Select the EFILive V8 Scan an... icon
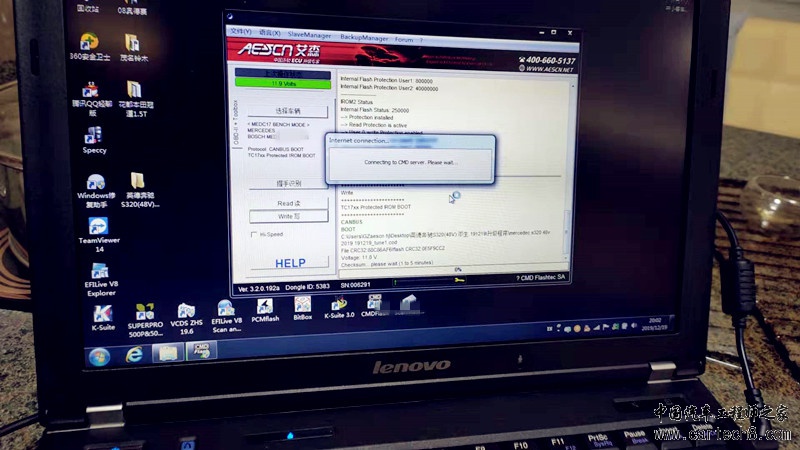This screenshot has height=450, width=800. (226, 316)
